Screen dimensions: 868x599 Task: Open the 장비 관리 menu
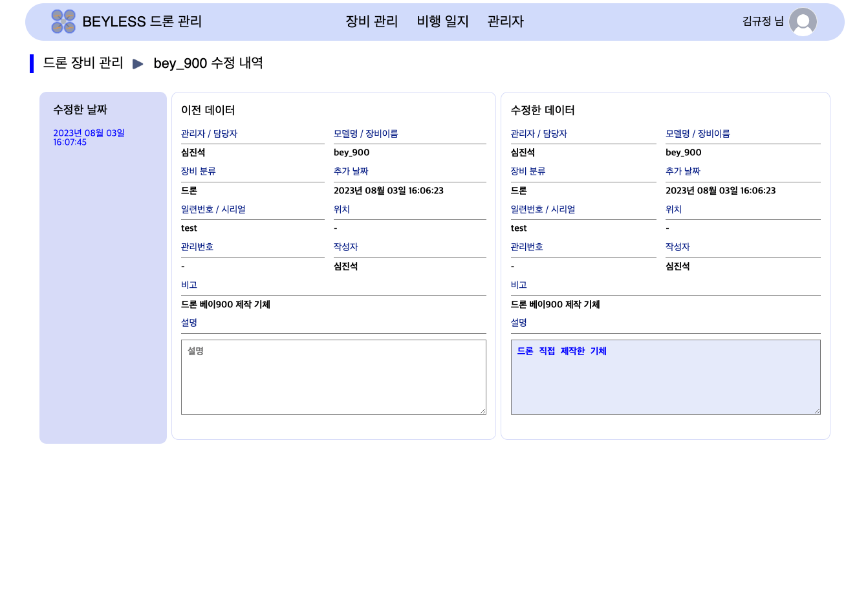pyautogui.click(x=371, y=21)
